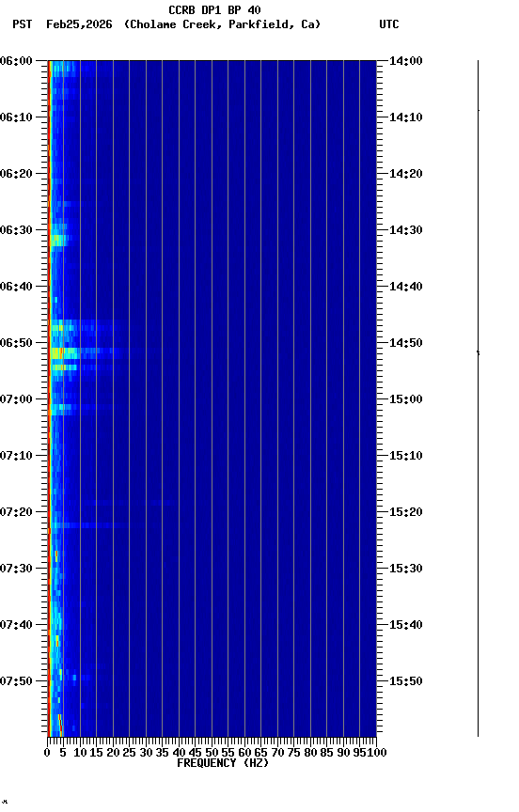Click the '10' frequency axis label
This screenshot has width=519, height=812.
80,753
